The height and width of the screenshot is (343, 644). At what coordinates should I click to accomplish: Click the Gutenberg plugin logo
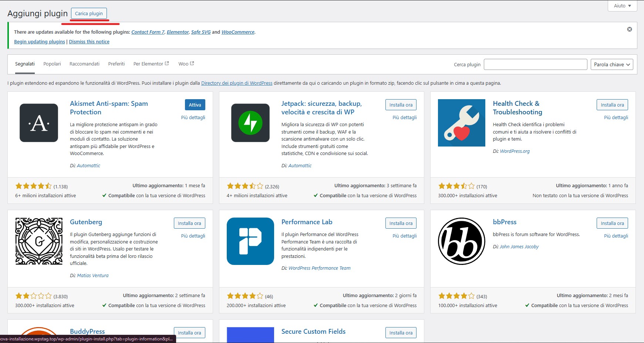tap(39, 241)
